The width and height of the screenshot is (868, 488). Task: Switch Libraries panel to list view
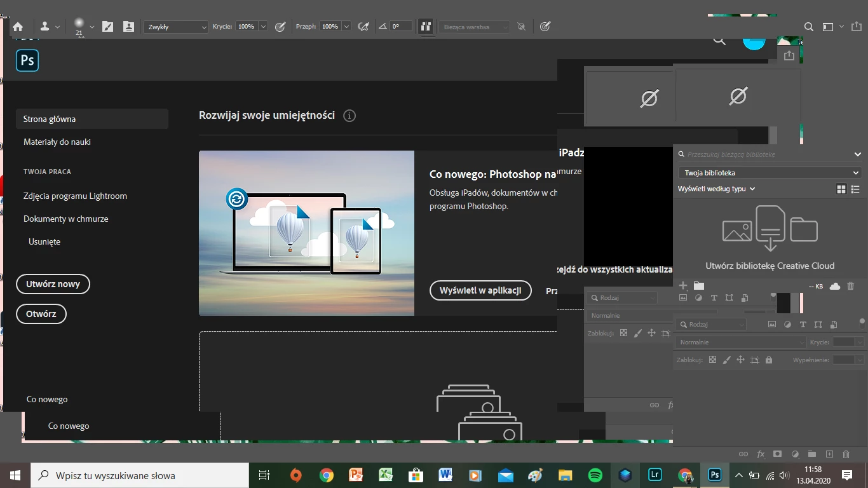[855, 189]
